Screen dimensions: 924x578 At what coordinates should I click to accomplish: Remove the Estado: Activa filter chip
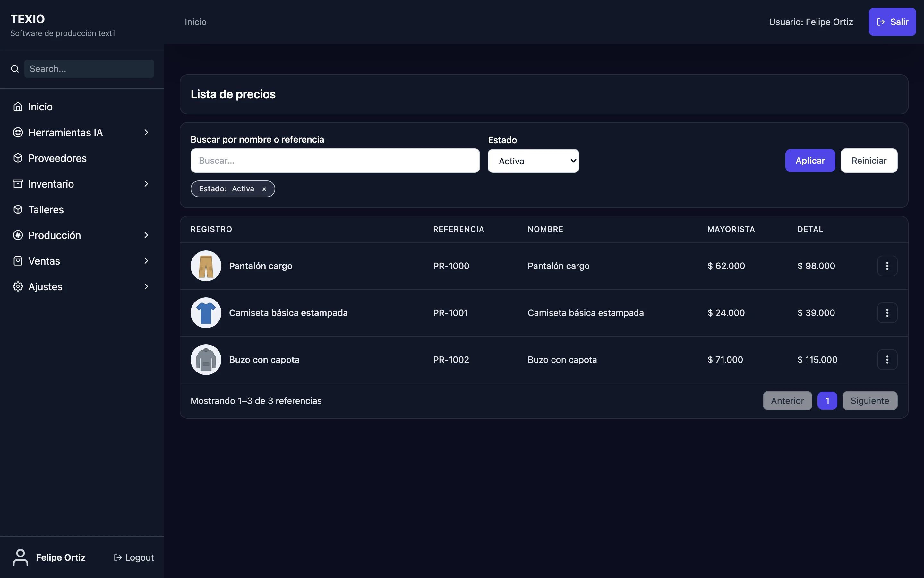click(x=264, y=189)
